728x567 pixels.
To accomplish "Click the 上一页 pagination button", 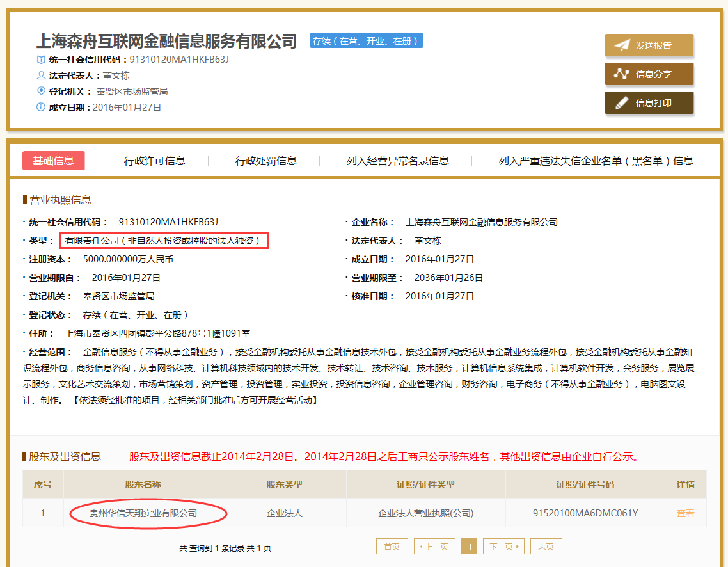I will pyautogui.click(x=434, y=547).
